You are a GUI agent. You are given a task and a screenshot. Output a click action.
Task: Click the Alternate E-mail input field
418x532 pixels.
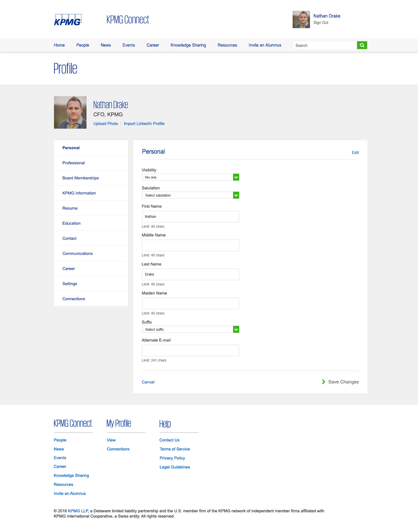pyautogui.click(x=190, y=351)
